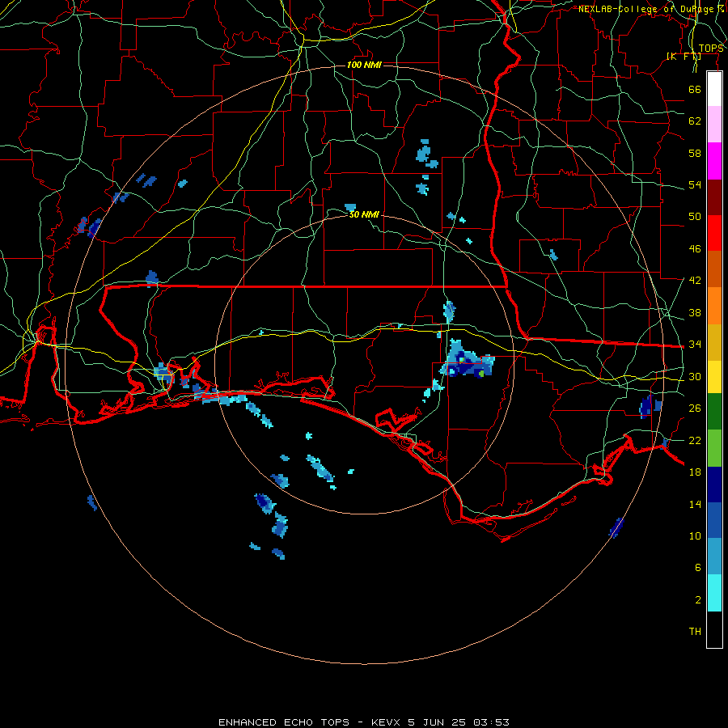Click the '50 NMI' range ring label
Screen dimensions: 728x728
pos(364,214)
